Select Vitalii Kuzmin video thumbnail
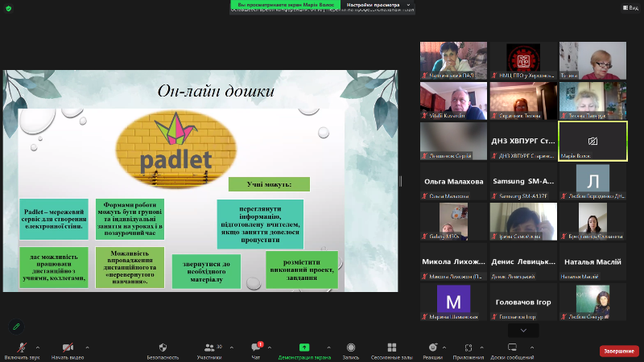 (x=453, y=101)
